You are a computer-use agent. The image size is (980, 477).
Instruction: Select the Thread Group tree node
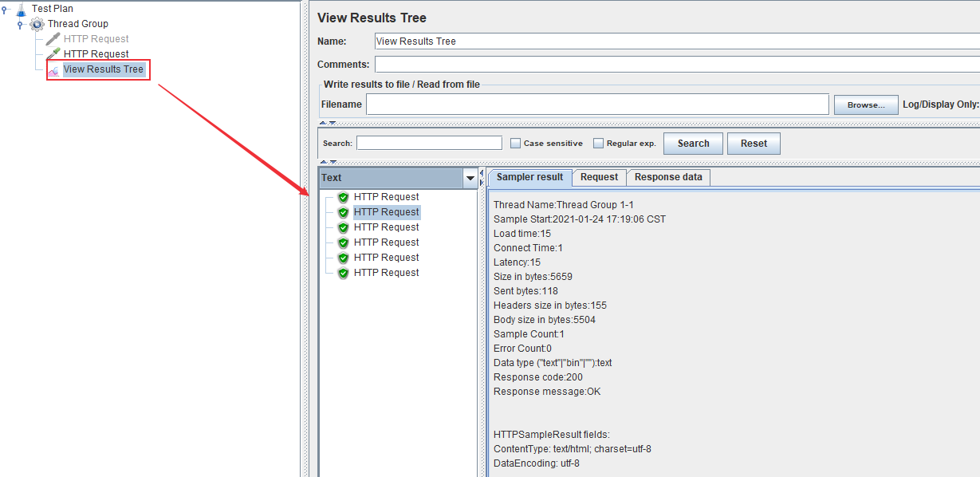click(78, 24)
